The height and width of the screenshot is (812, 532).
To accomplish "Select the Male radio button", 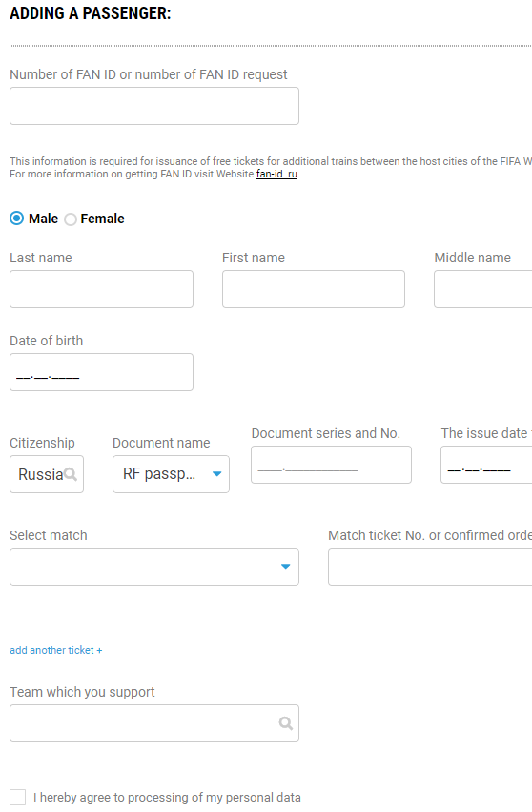I will coord(16,219).
